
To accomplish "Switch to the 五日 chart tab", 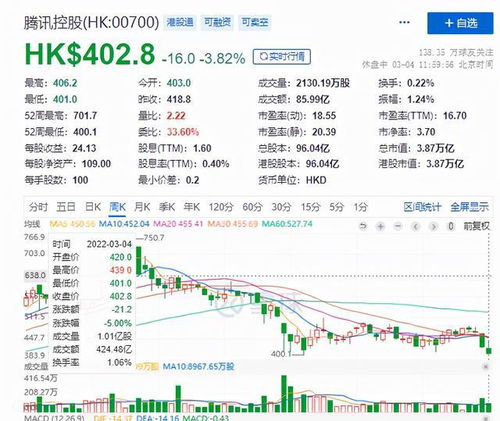I will 65,207.
